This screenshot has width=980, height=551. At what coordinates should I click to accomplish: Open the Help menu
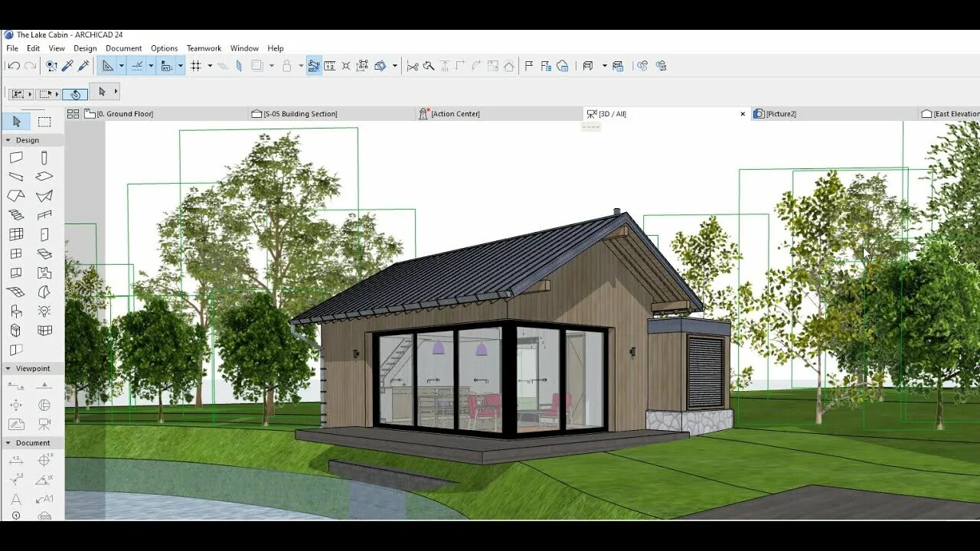point(276,48)
